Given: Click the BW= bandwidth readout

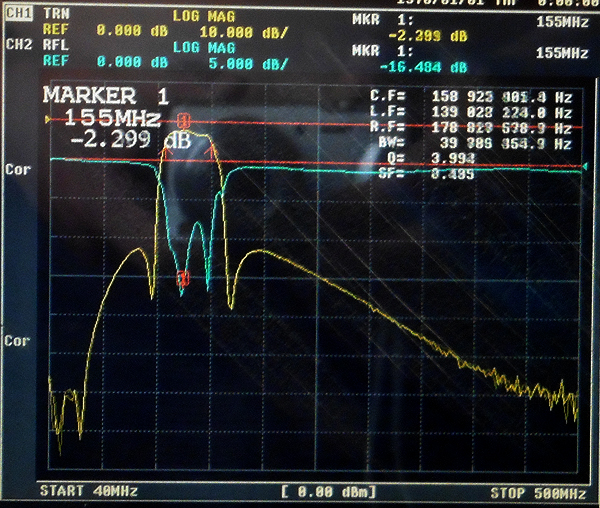Looking at the screenshot, I should pyautogui.click(x=475, y=143).
